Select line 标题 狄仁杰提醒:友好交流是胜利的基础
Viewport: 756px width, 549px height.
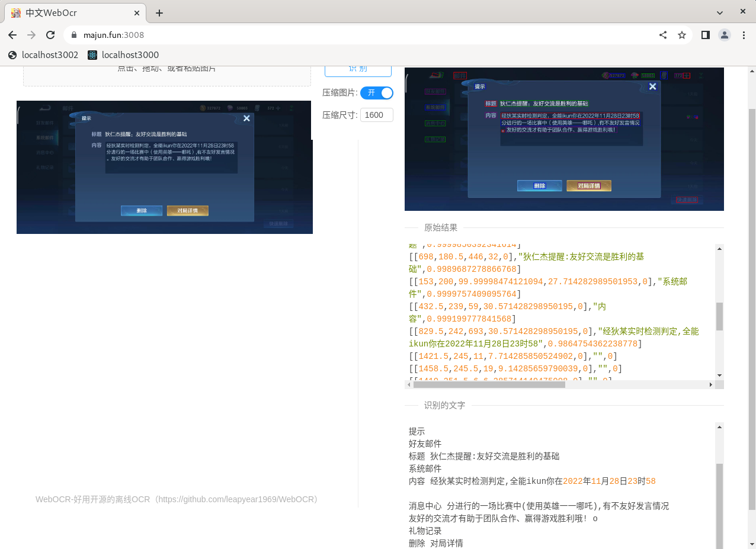484,457
